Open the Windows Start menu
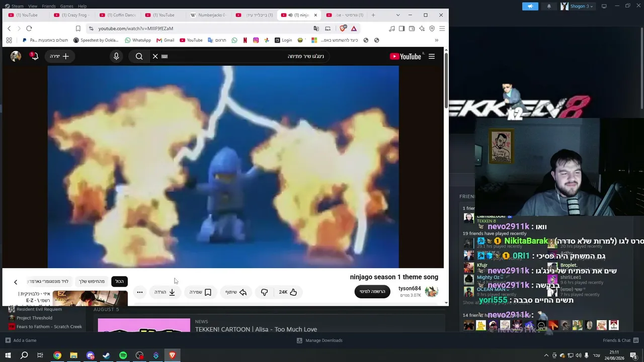This screenshot has width=644, height=362. pos(8,355)
